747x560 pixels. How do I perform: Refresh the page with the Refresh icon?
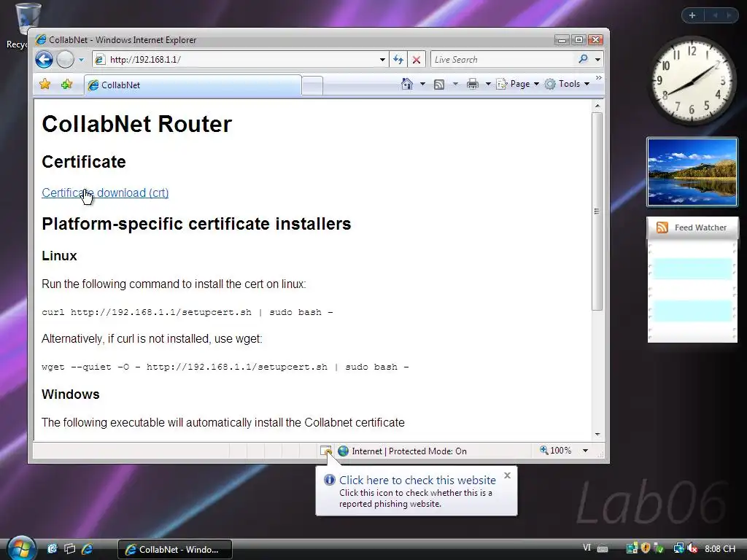pyautogui.click(x=398, y=60)
